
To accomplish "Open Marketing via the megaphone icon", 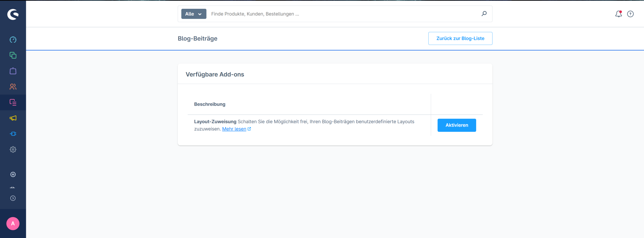I will [13, 118].
